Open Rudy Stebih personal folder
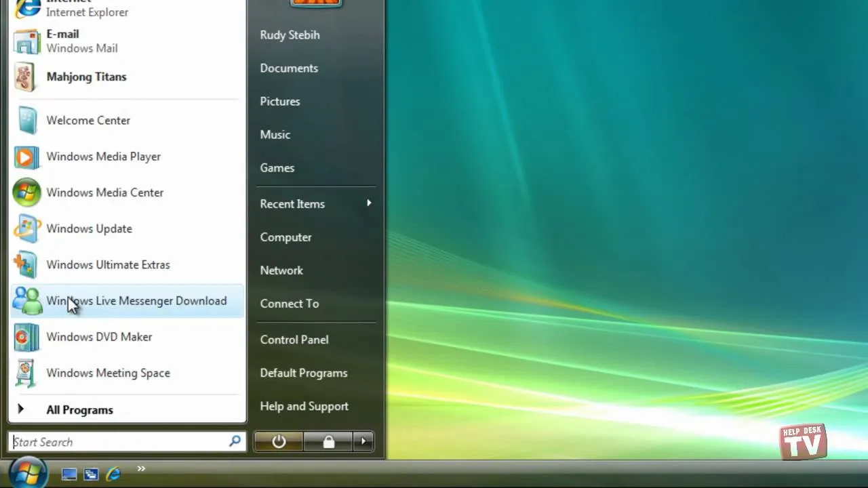 click(x=290, y=35)
